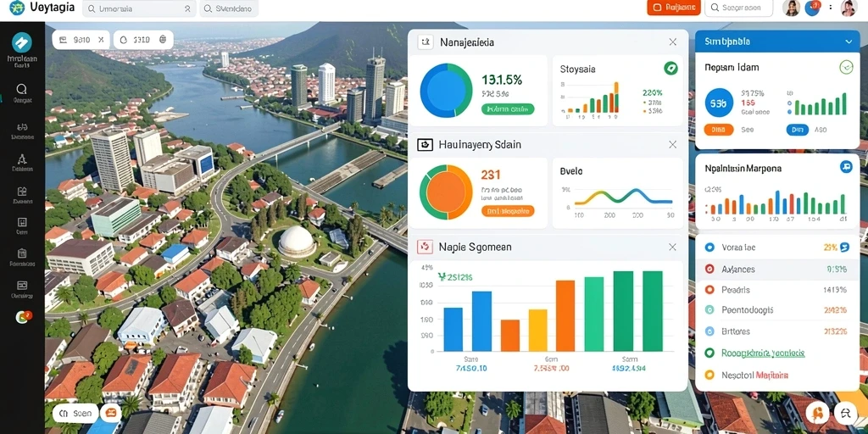Click the Nanajenleia panel header icon
The image size is (868, 434).
(x=426, y=42)
